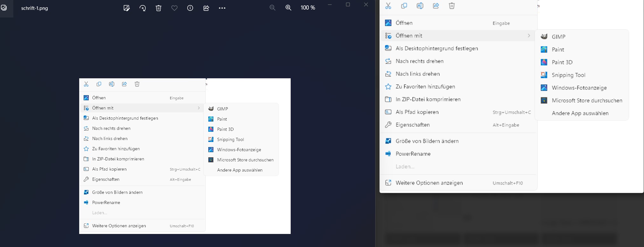Screen dimensions: 644x247
Task: Select PowerRename in the enlarged menu
Action: pyautogui.click(x=458, y=154)
